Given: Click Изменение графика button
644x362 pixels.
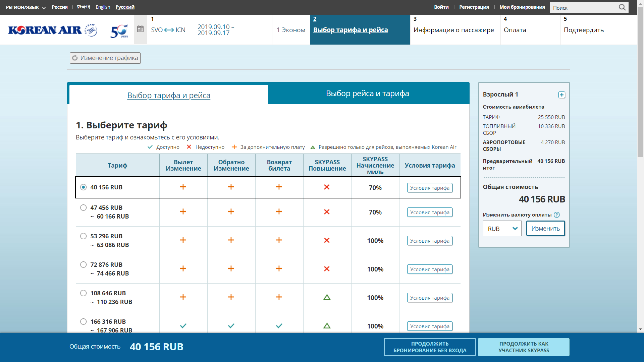Looking at the screenshot, I should [x=105, y=58].
